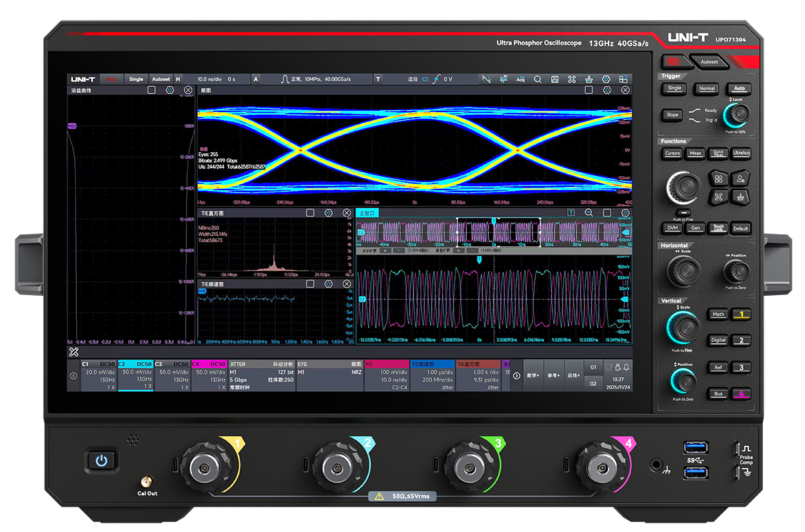Image resolution: width=805 pixels, height=532 pixels.
Task: Open the settings gear in the top toolbar
Action: pos(606,79)
